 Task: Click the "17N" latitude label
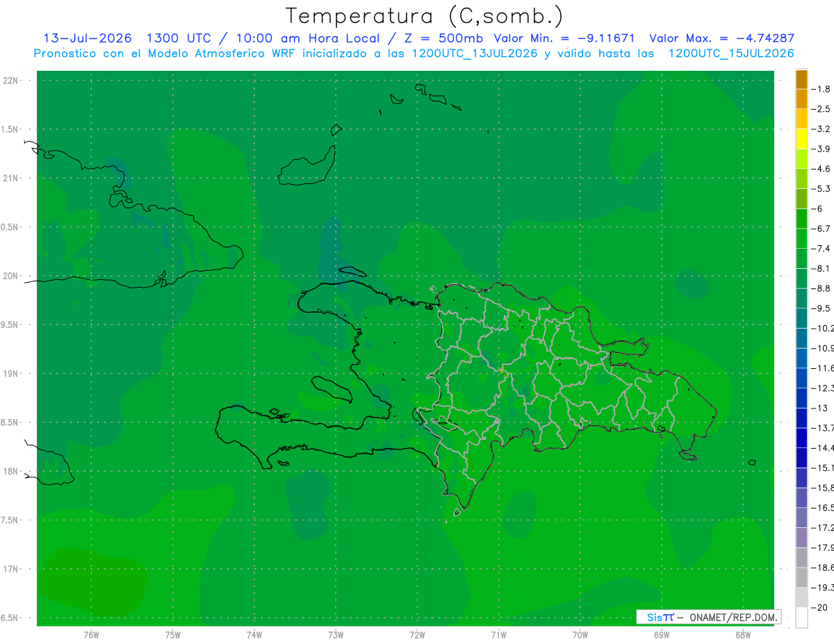click(12, 569)
